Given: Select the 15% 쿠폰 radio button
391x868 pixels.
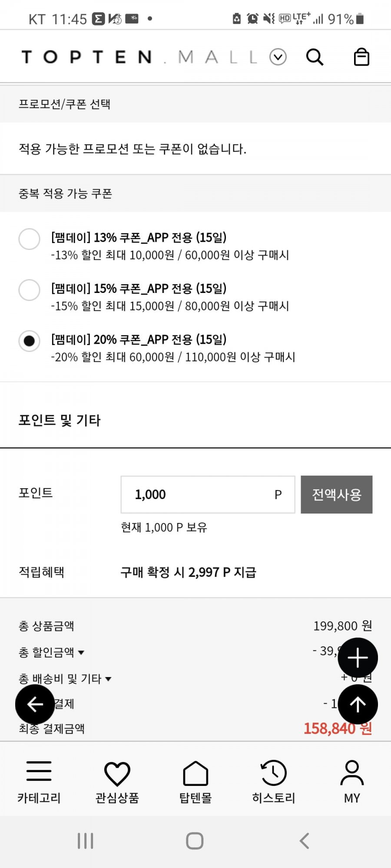Looking at the screenshot, I should [x=29, y=290].
